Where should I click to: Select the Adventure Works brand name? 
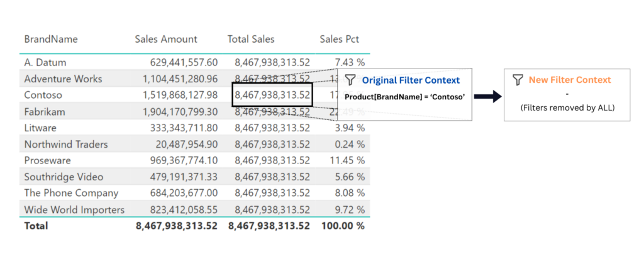pyautogui.click(x=64, y=79)
